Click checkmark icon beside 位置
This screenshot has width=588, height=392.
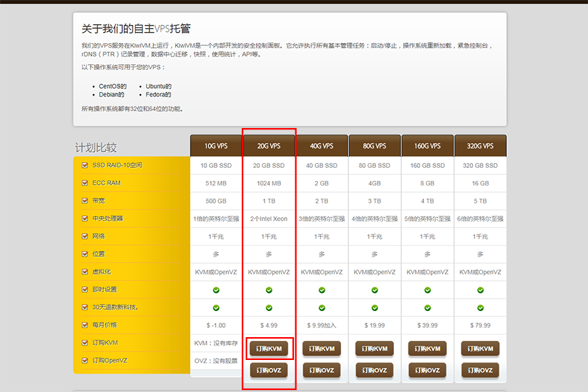click(x=85, y=254)
